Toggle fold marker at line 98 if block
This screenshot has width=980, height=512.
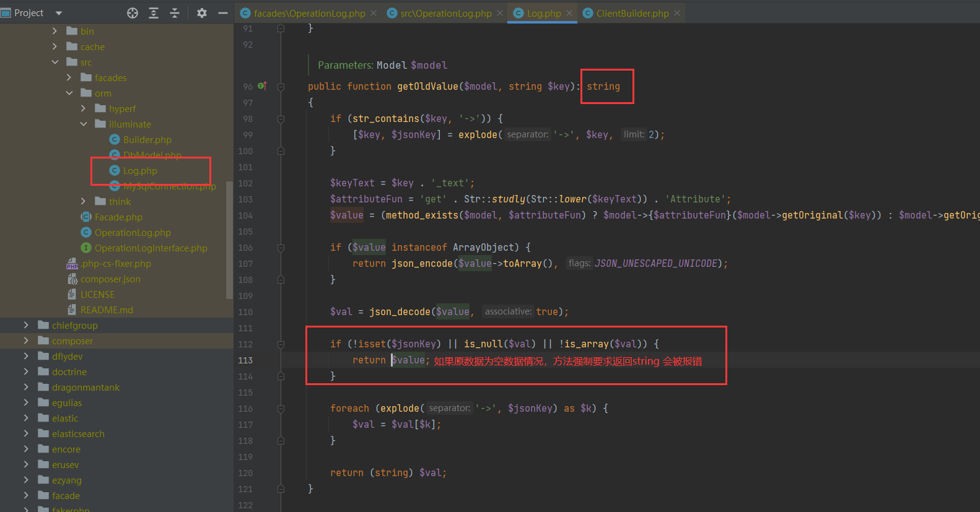point(281,119)
